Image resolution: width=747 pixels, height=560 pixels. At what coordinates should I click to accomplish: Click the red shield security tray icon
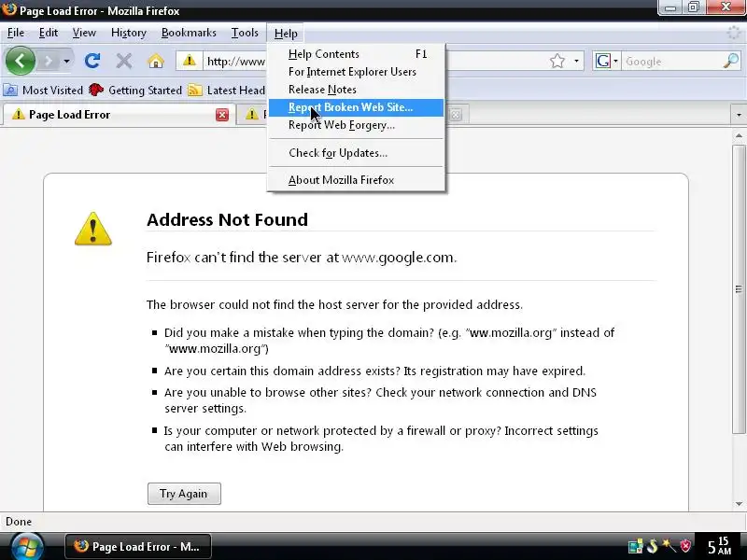coord(685,546)
